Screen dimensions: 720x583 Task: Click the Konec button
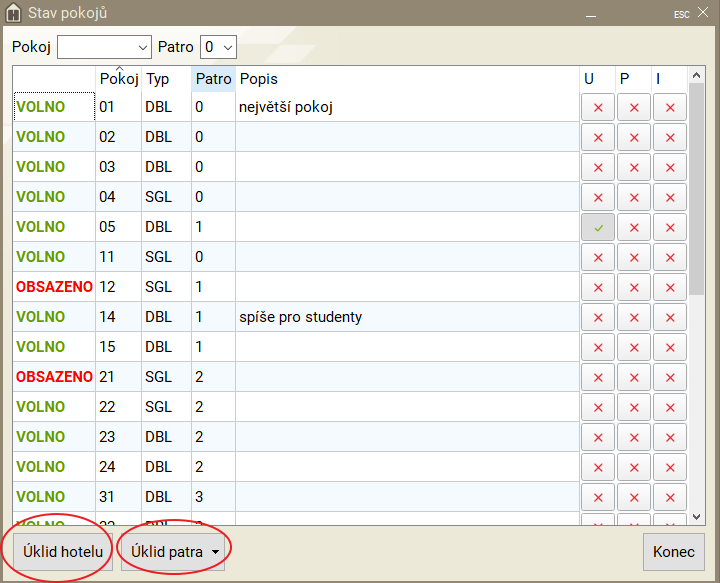pyautogui.click(x=673, y=552)
